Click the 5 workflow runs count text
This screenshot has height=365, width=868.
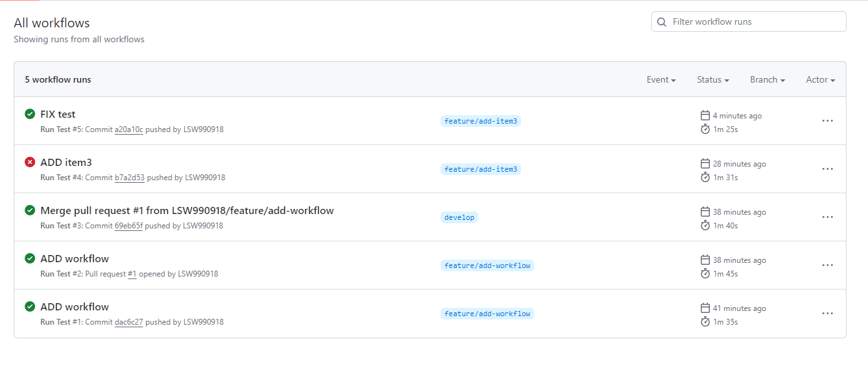point(58,79)
